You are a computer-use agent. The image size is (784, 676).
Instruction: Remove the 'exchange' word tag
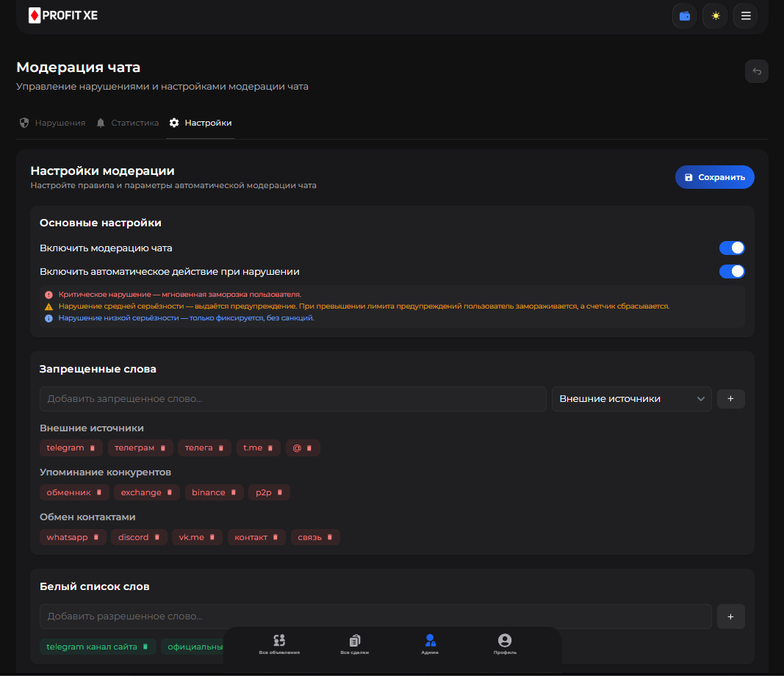pos(170,492)
